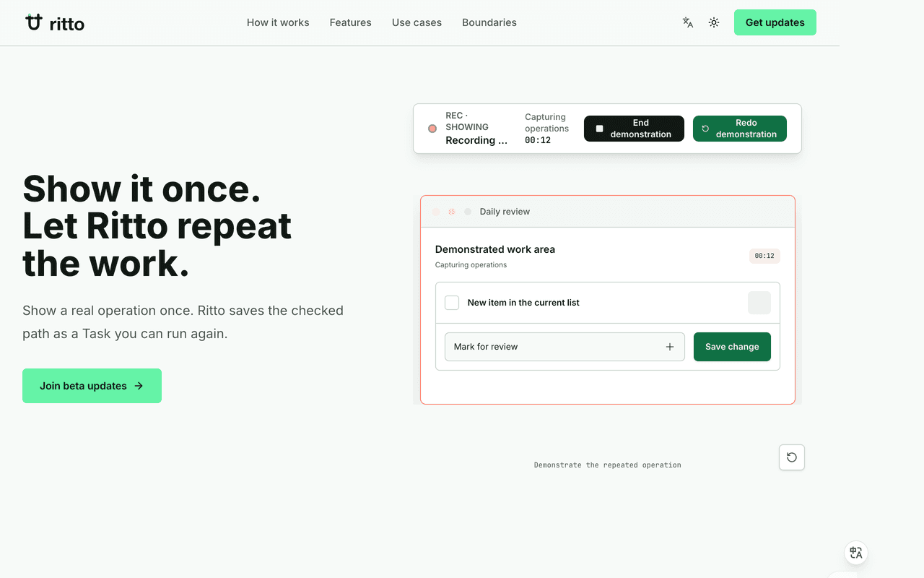
Task: Open Use cases in the navigation
Action: (417, 22)
